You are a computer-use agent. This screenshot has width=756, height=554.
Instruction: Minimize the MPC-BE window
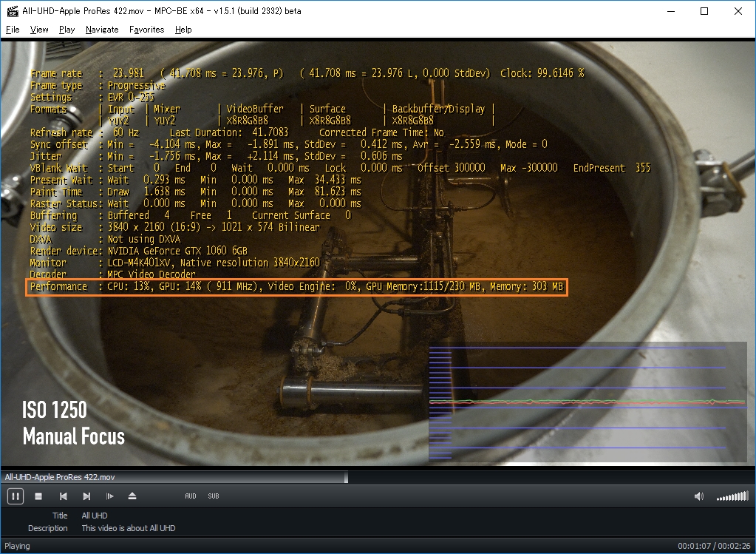coord(671,11)
